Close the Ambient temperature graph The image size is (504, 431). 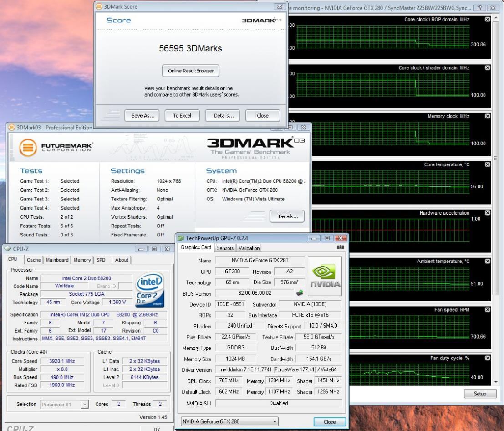[487, 261]
